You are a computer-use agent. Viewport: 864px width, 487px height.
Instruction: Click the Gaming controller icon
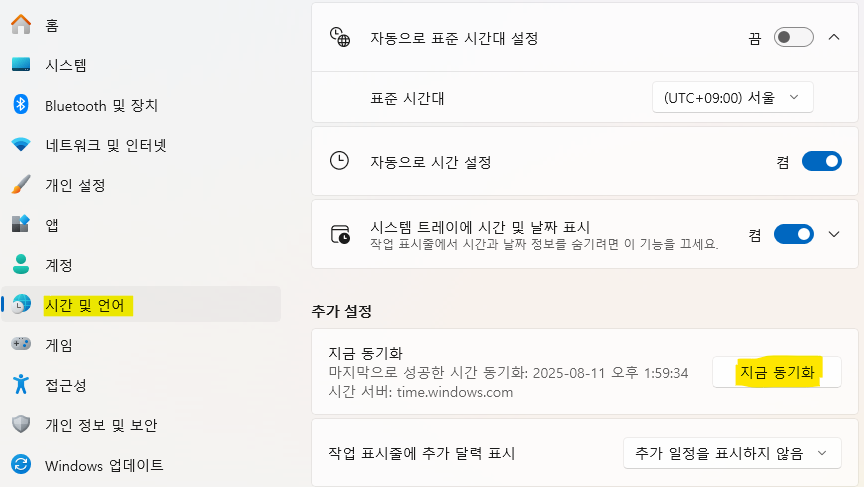(21, 345)
